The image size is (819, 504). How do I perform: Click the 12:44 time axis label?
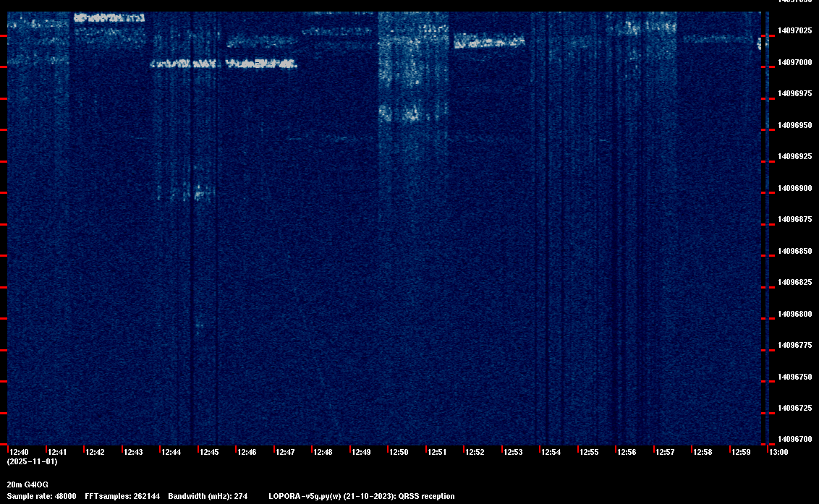coord(171,452)
